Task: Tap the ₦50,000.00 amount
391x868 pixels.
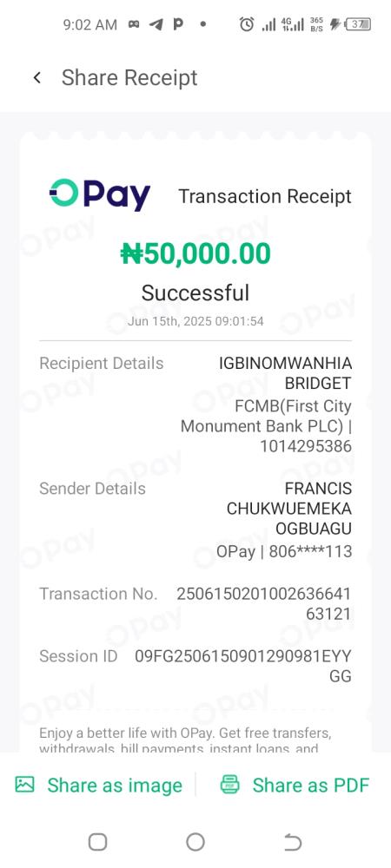Action: click(195, 253)
